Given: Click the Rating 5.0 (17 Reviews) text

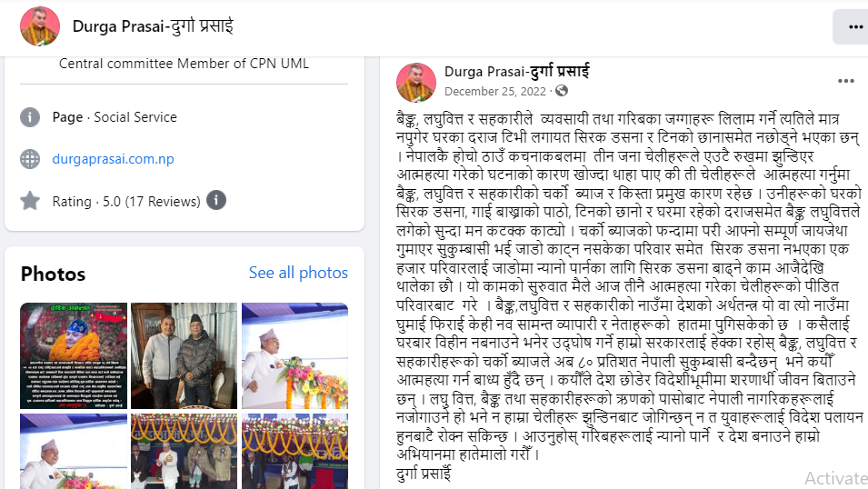Looking at the screenshot, I should point(126,202).
